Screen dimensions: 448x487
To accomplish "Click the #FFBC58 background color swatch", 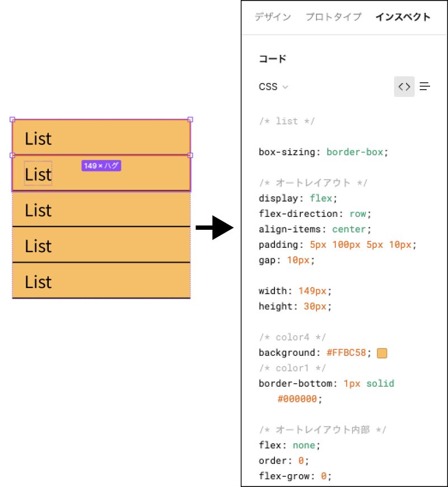I will [x=382, y=353].
